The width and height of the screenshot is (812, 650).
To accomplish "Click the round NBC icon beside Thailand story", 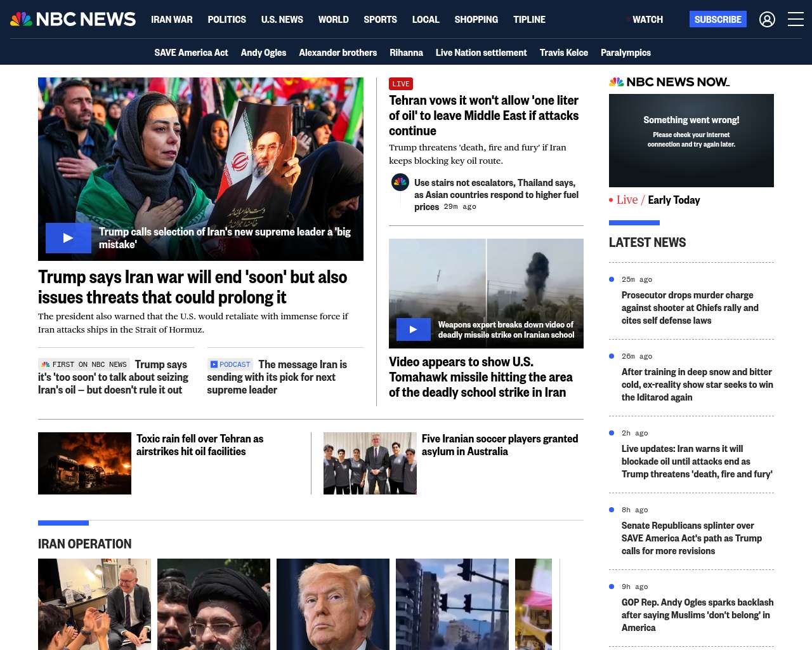I will [x=400, y=183].
